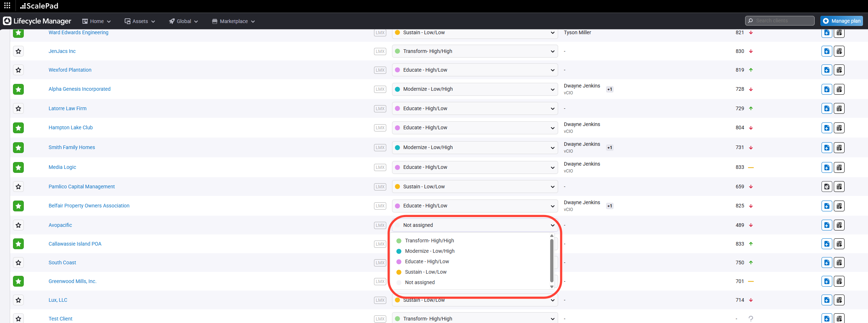
Task: Click the Manage plan button
Action: pyautogui.click(x=841, y=21)
